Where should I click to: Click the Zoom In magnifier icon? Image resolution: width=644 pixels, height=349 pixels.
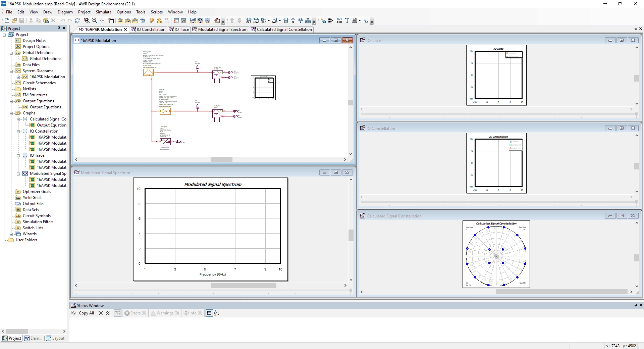[87, 20]
